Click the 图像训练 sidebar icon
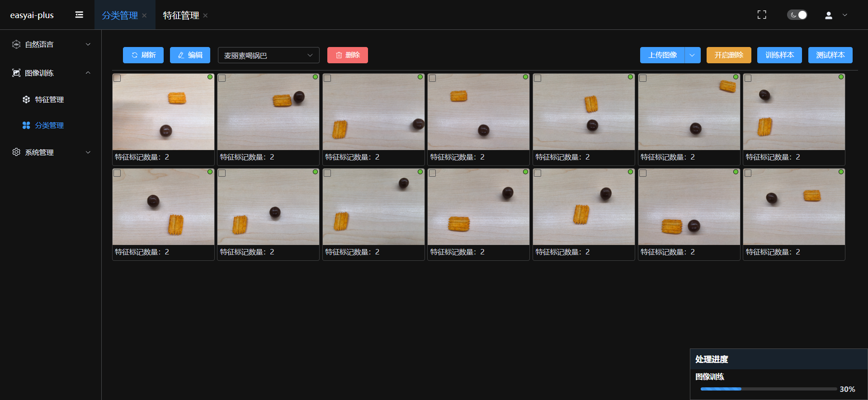868x400 pixels. pos(16,73)
